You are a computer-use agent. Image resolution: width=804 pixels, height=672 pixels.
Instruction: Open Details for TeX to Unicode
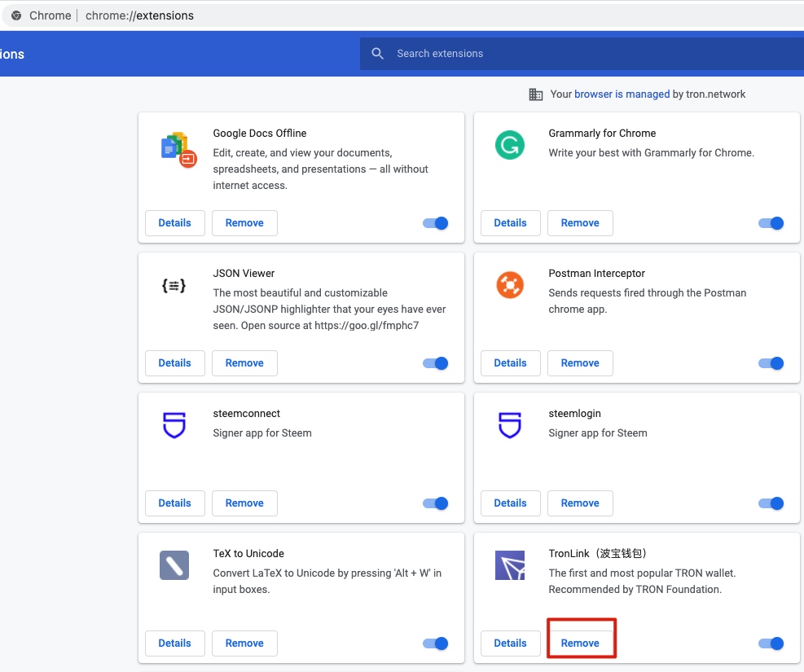[x=175, y=643]
